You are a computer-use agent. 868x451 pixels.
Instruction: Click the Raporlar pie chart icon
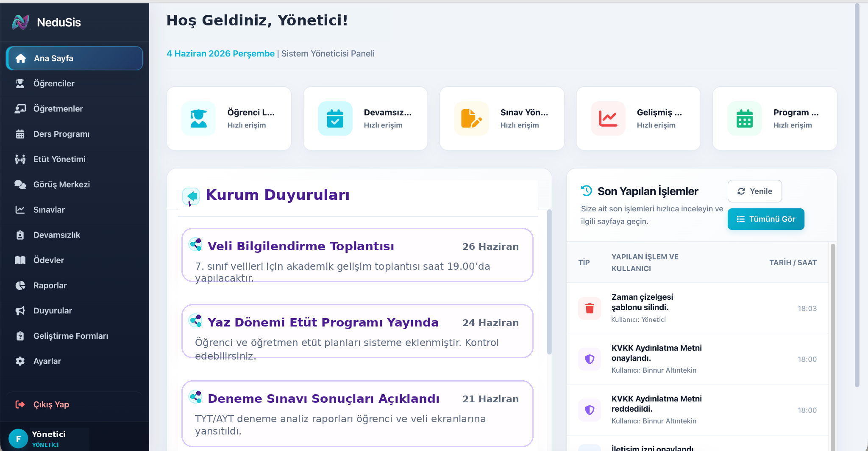(x=20, y=285)
